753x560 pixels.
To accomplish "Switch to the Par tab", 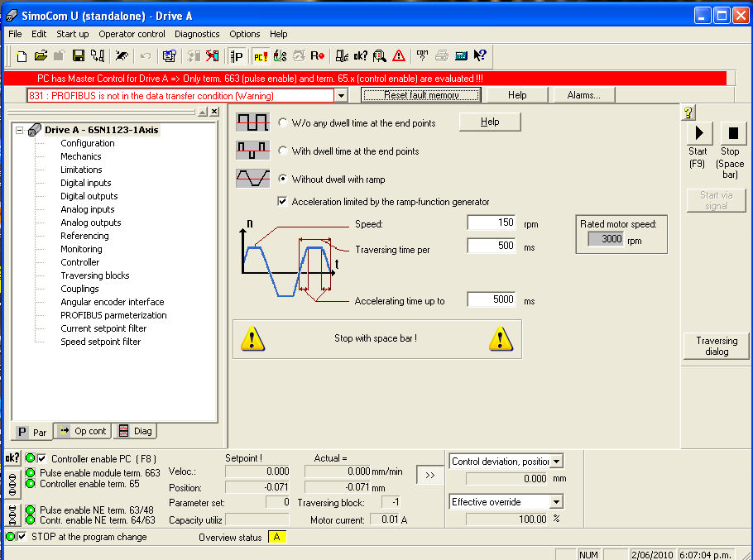I will (x=31, y=432).
